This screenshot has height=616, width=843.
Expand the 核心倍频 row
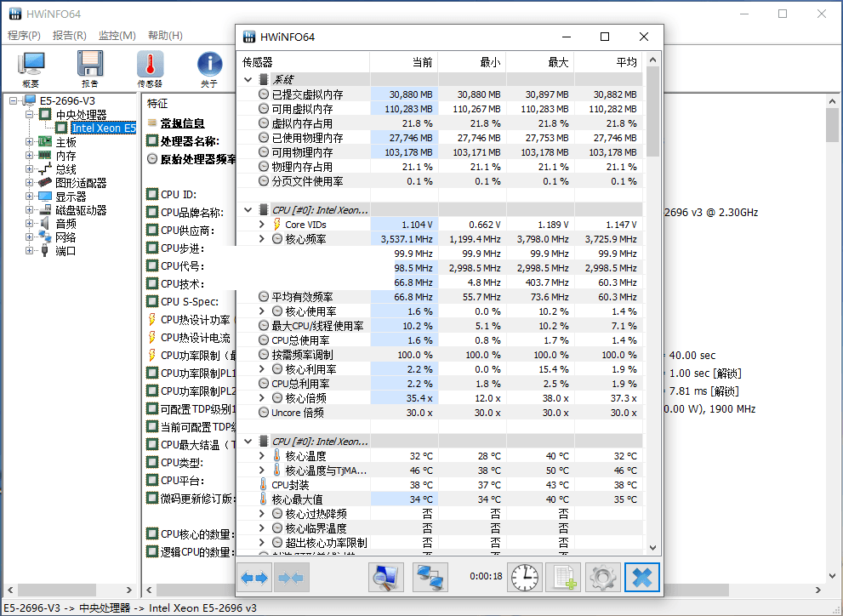pos(262,398)
